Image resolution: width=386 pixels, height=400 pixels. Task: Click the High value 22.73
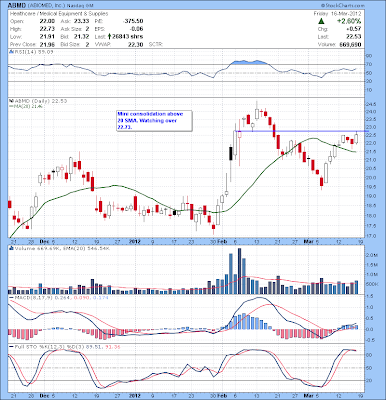(x=48, y=29)
